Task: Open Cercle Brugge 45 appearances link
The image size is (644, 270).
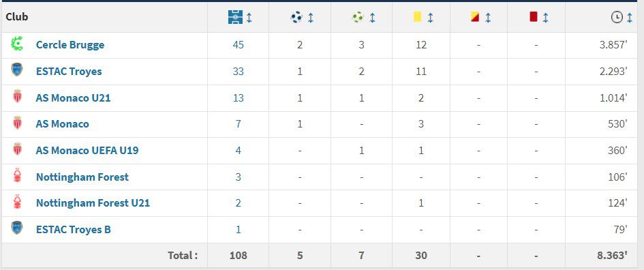Action: click(x=239, y=45)
